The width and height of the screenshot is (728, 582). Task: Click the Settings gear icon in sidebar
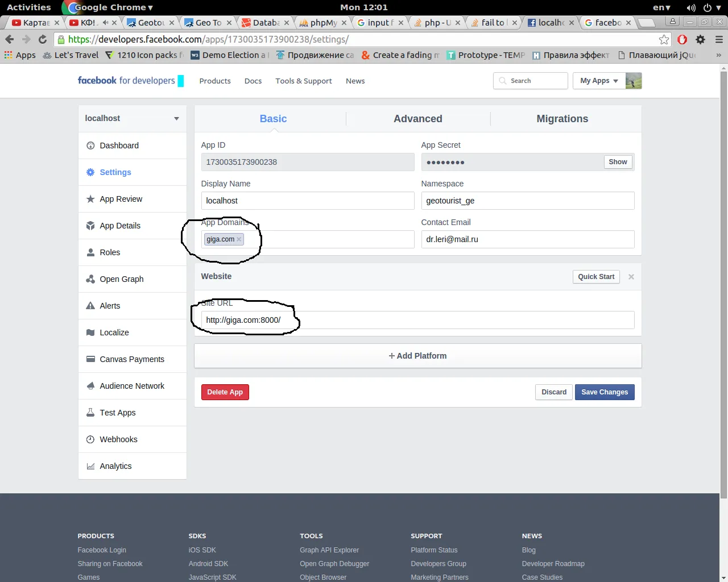(x=90, y=172)
